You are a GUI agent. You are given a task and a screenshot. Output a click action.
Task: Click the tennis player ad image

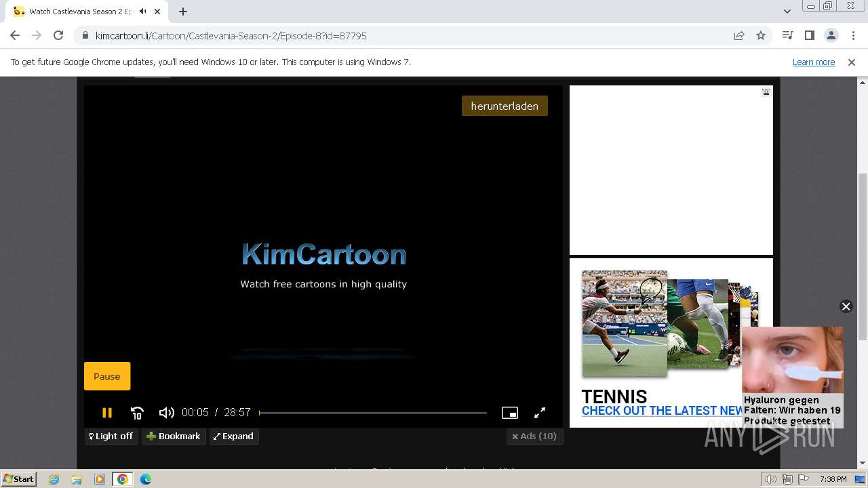[x=625, y=324]
